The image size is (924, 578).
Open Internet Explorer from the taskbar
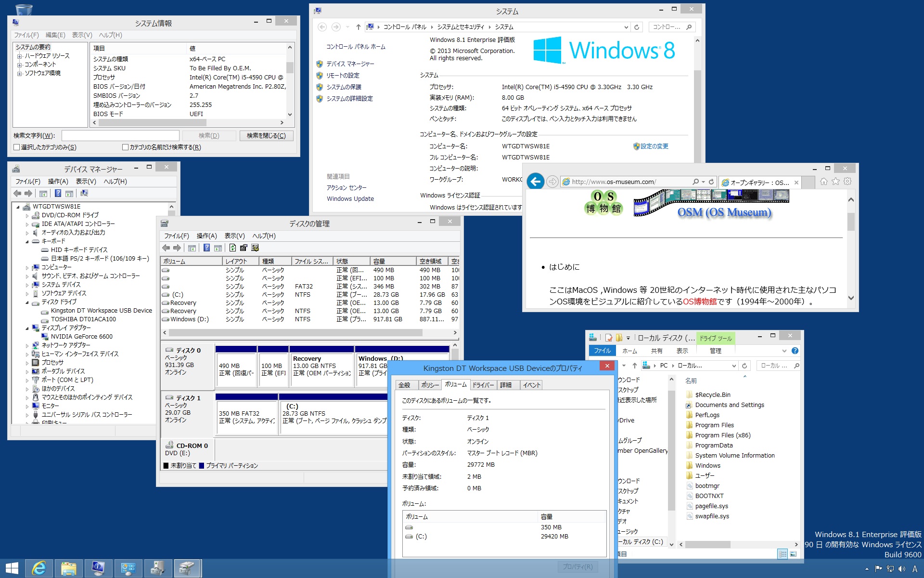(39, 568)
